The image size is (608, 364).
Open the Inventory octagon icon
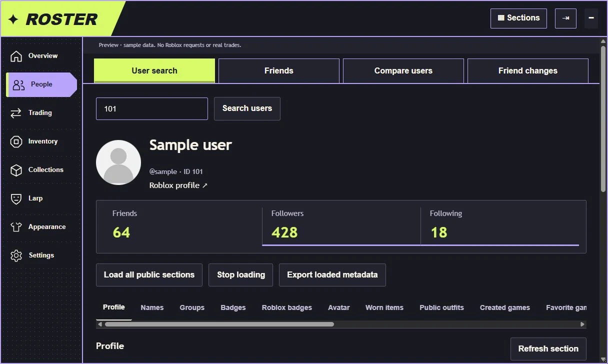[x=16, y=141]
